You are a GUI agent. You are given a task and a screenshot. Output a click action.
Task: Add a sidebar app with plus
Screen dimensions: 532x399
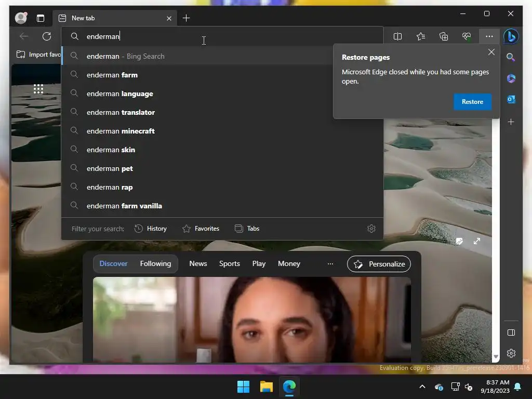pos(511,122)
